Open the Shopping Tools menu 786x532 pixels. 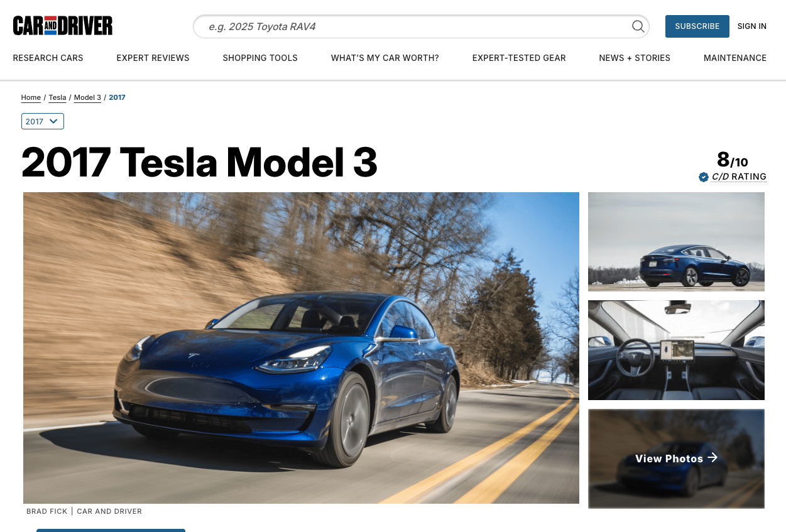(260, 58)
